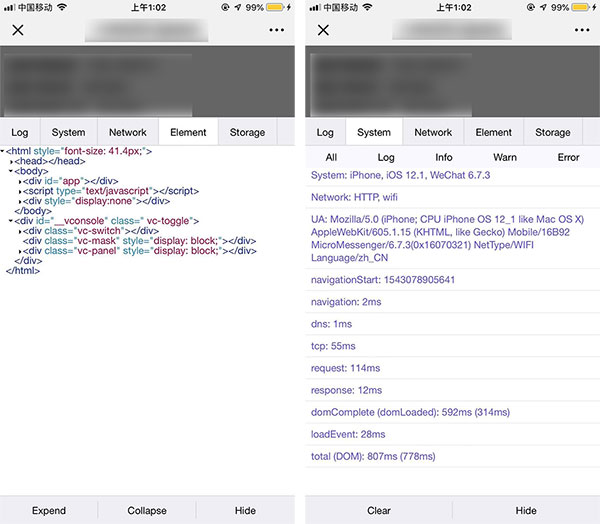Viewport: 600px width, 524px height.
Task: Select the UA Mozilla/5.0 log entry
Action: click(453, 238)
